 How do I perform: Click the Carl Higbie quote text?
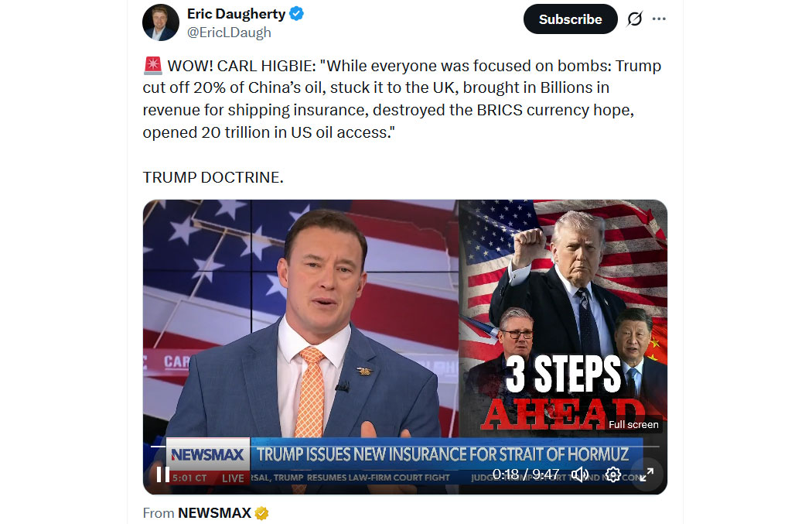402,99
